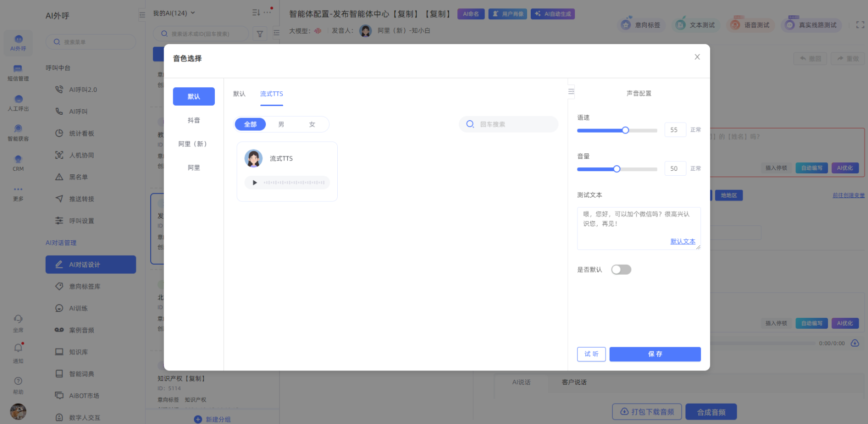868x424 pixels.
Task: Choose 阿里（新） voice category
Action: [x=193, y=144]
